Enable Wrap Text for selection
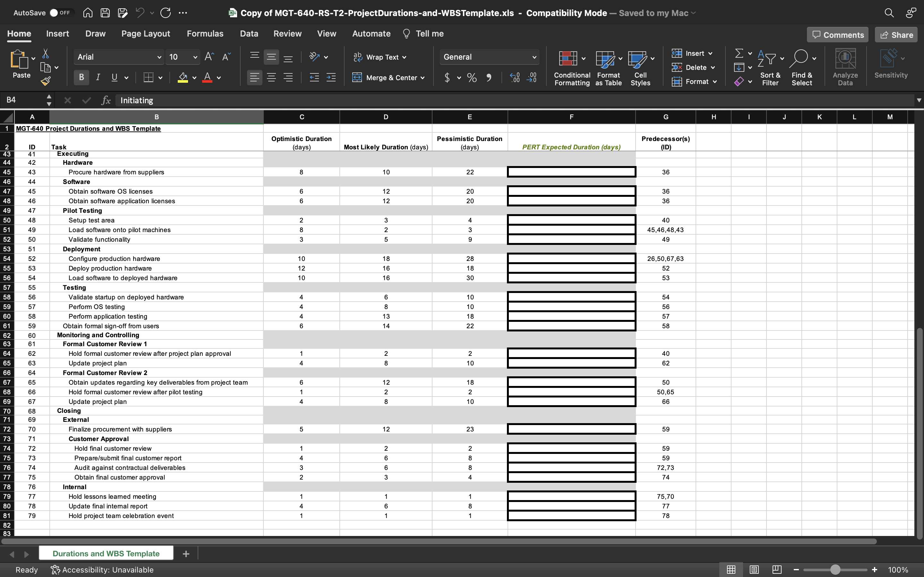Image resolution: width=924 pixels, height=577 pixels. pos(380,57)
